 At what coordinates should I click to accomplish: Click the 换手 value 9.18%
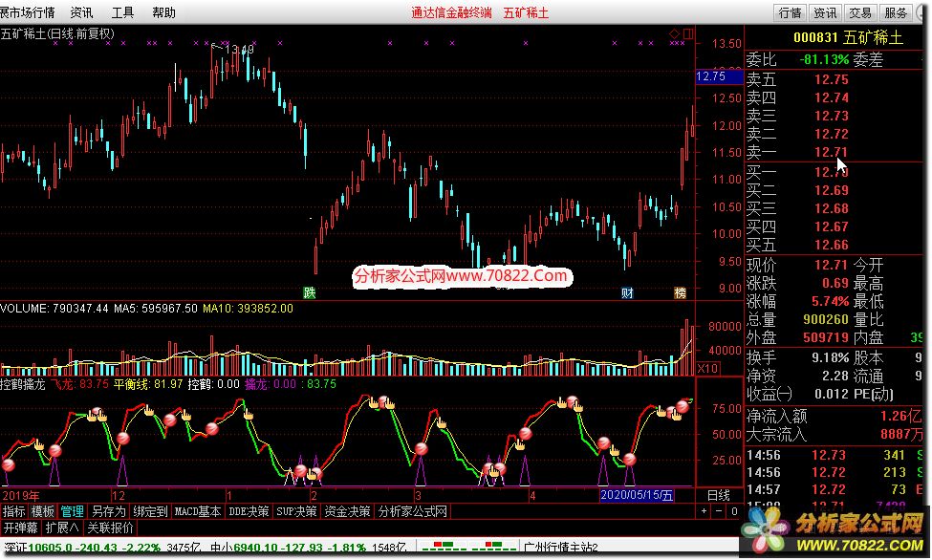[830, 357]
